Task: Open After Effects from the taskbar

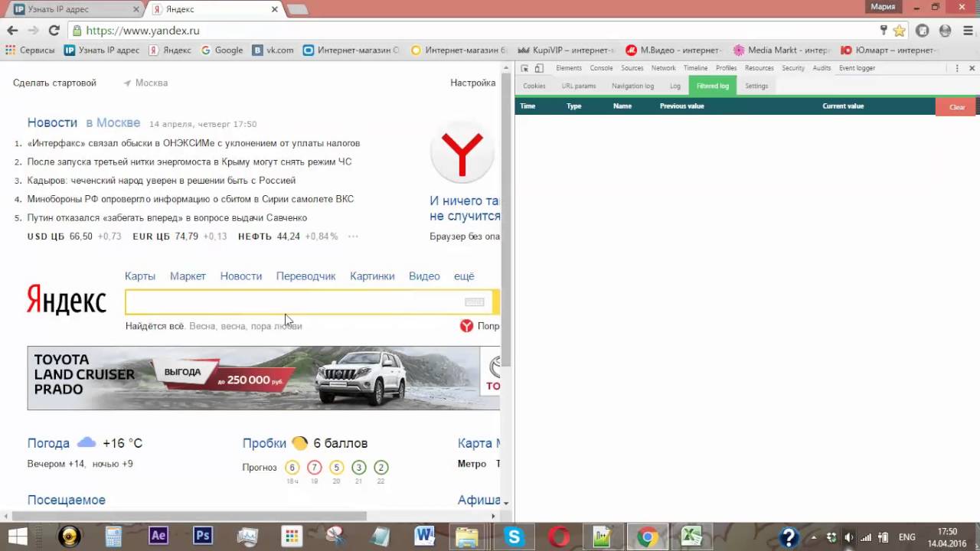Action: tap(158, 536)
